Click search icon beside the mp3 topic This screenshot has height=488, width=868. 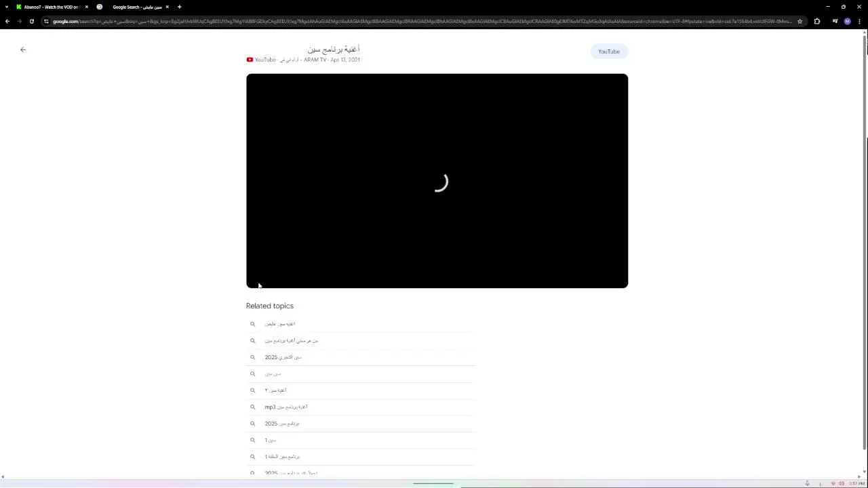[252, 407]
